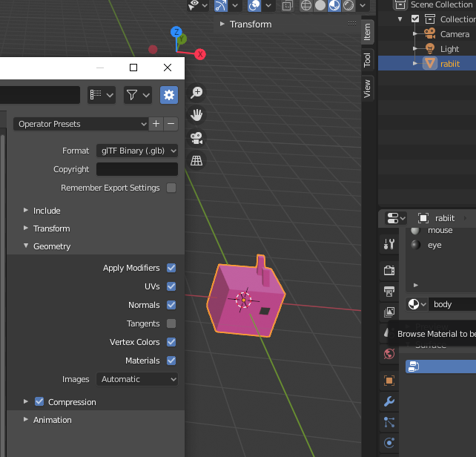Viewport: 476px width, 457px height.
Task: Open object visibility selectability dropdown
Action: coord(198,5)
